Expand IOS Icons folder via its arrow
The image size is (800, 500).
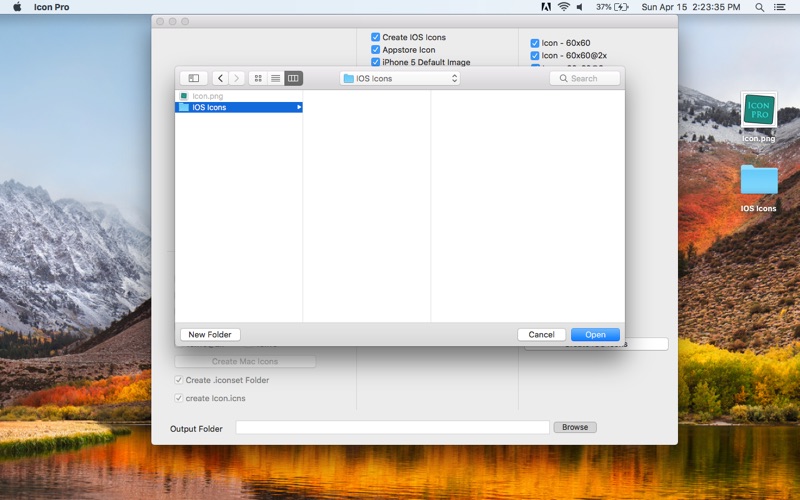click(x=299, y=107)
